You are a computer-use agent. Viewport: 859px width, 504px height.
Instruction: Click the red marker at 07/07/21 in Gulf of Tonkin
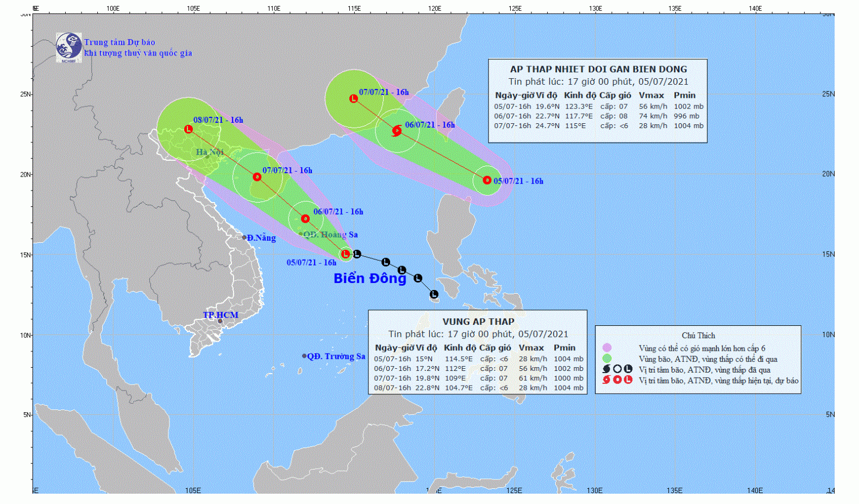point(257,177)
